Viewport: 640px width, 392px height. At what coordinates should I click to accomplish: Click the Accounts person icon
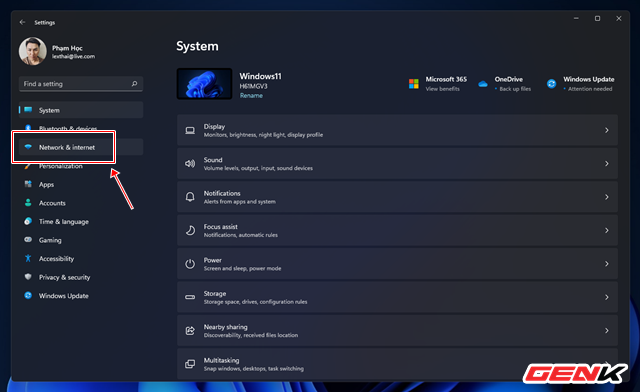coord(28,203)
